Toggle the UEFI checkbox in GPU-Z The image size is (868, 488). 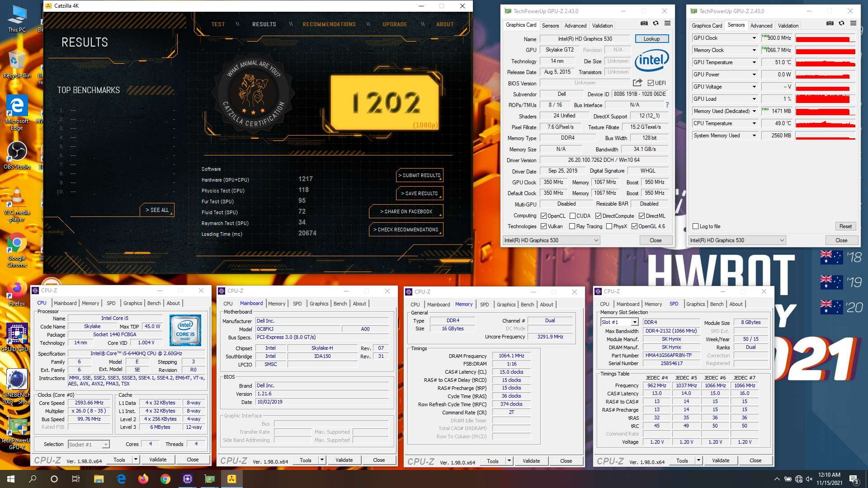(651, 83)
